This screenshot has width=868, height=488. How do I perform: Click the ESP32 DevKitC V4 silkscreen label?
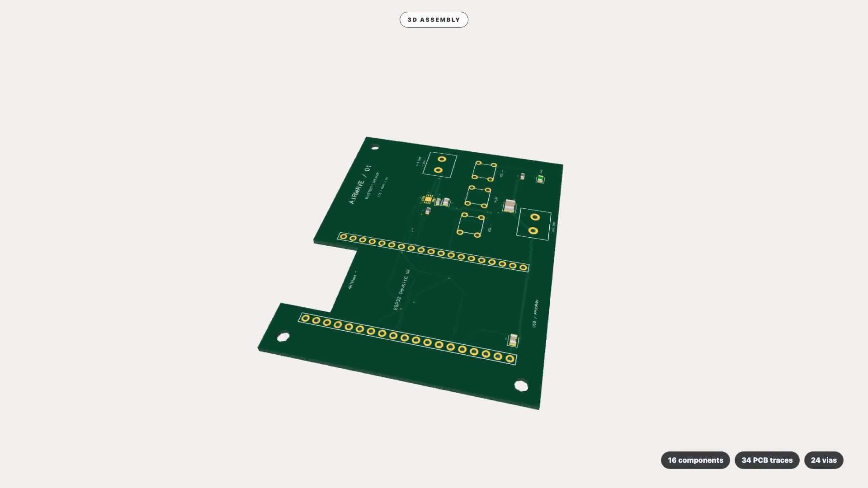tap(402, 289)
